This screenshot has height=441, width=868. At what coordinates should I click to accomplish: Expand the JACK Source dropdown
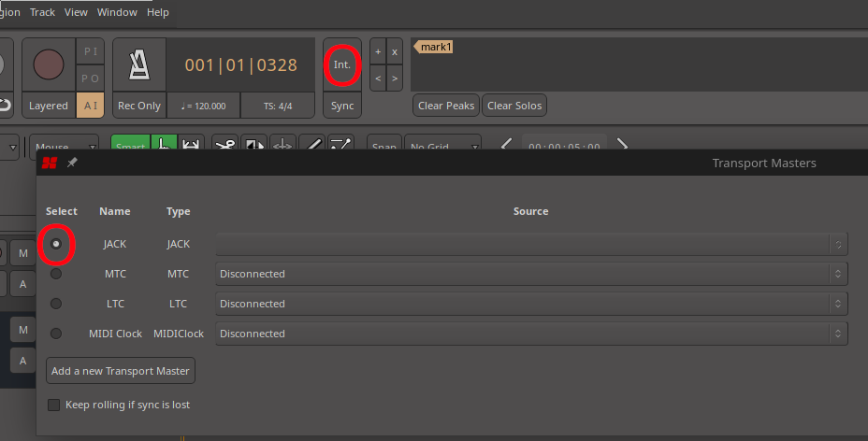(531, 244)
